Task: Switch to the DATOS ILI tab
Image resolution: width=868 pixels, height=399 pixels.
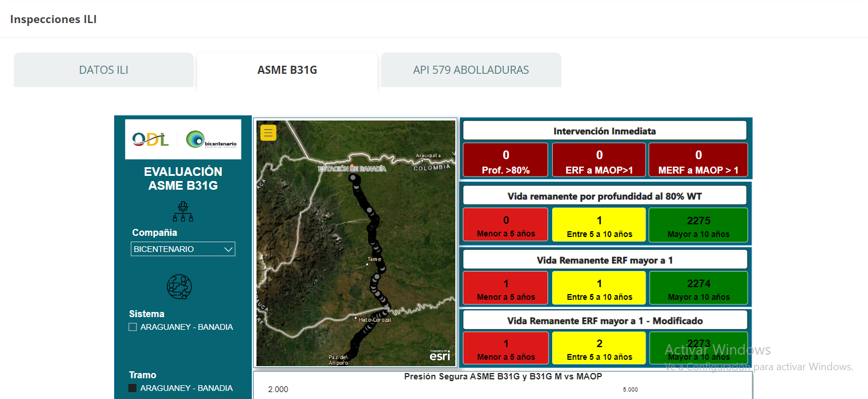Action: pos(104,70)
